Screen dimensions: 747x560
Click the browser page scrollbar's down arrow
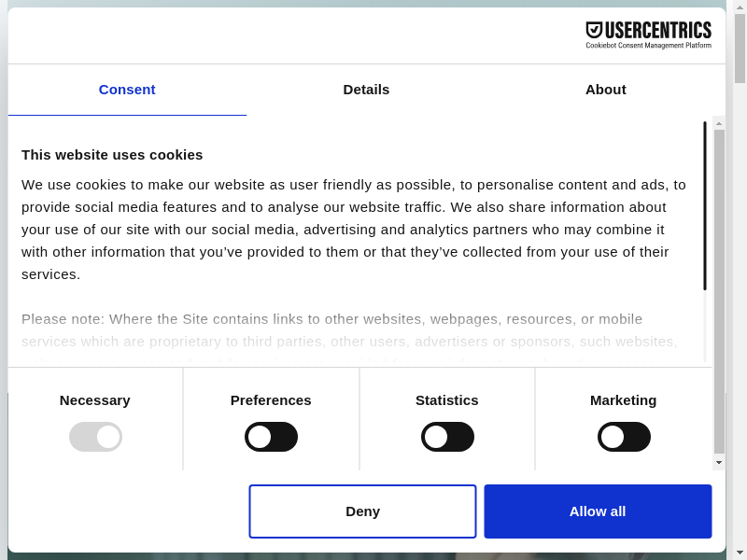click(x=740, y=553)
